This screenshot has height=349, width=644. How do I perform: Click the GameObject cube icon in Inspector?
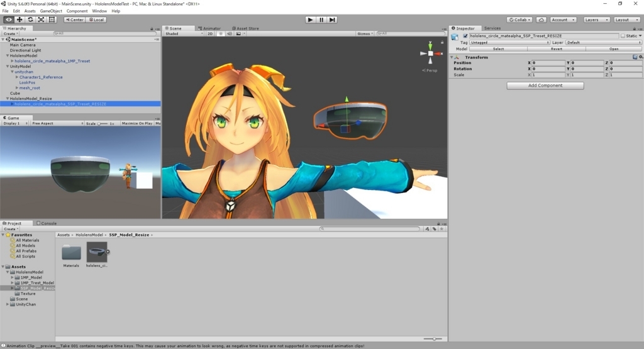click(455, 37)
